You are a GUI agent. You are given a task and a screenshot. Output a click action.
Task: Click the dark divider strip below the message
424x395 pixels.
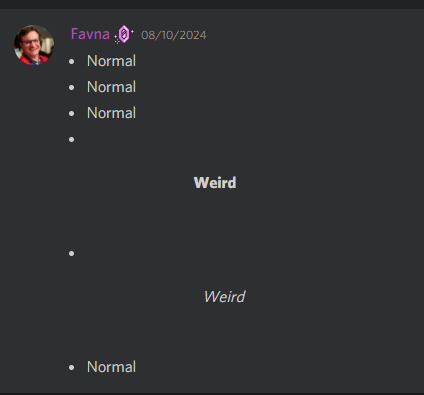tap(212, 394)
